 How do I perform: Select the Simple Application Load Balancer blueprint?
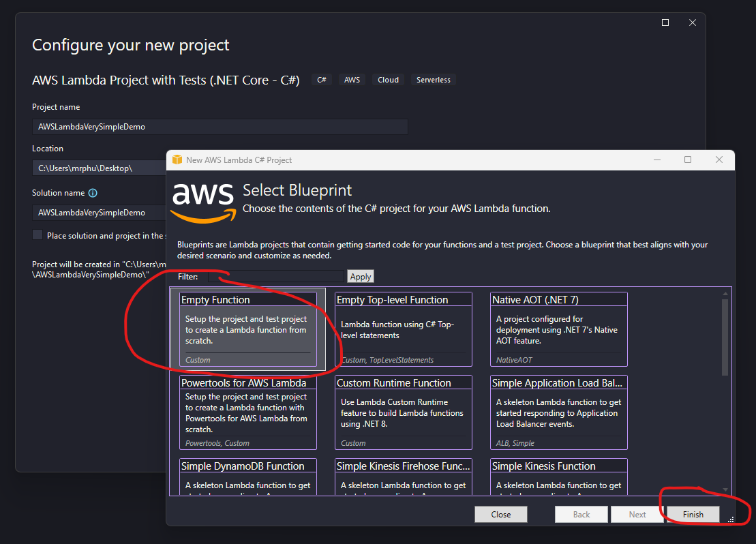(x=559, y=412)
